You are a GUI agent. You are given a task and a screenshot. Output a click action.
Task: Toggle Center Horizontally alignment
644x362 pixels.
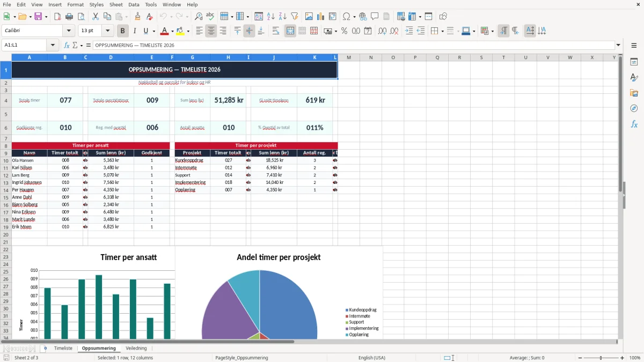point(211,31)
